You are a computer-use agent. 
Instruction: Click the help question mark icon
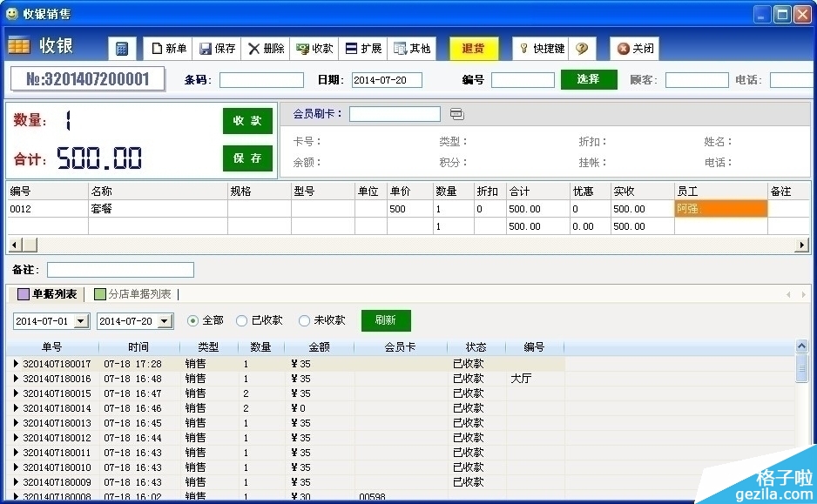(581, 49)
